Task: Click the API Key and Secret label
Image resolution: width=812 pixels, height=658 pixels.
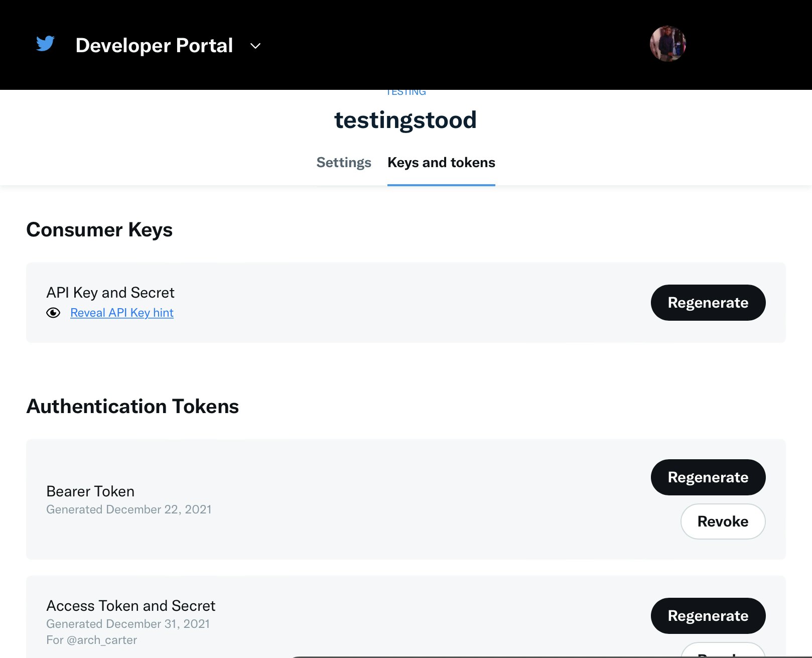Action: tap(110, 293)
